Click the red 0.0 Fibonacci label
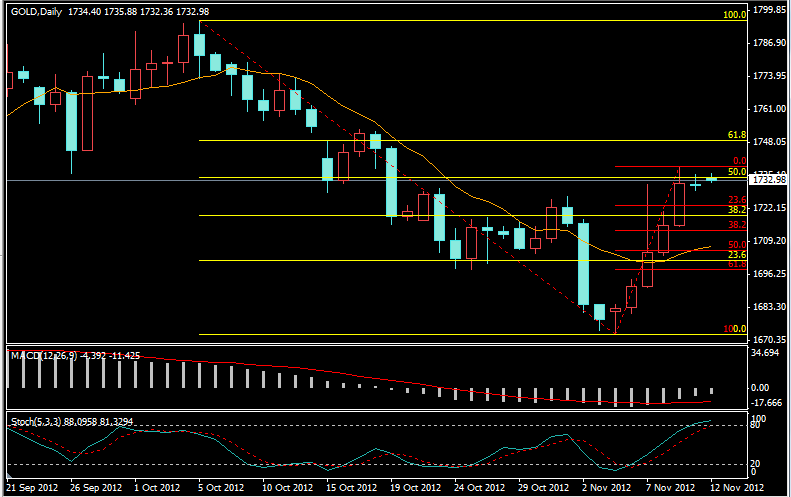 [739, 161]
